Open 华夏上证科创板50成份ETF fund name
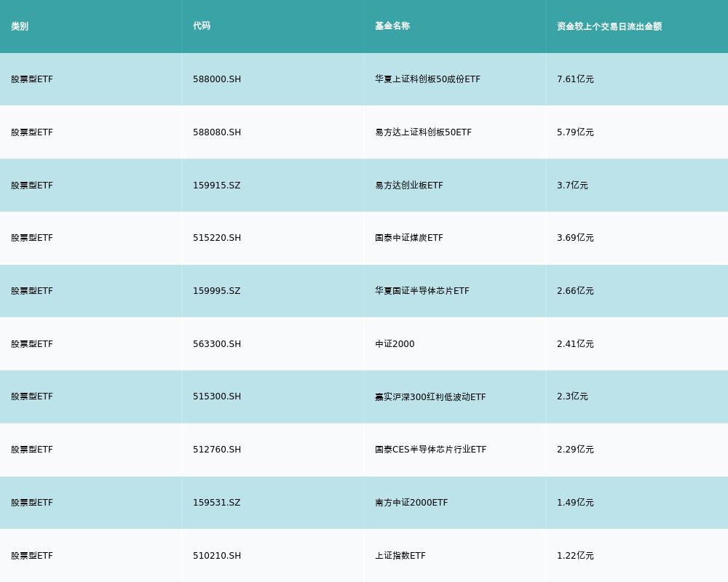 [x=427, y=79]
